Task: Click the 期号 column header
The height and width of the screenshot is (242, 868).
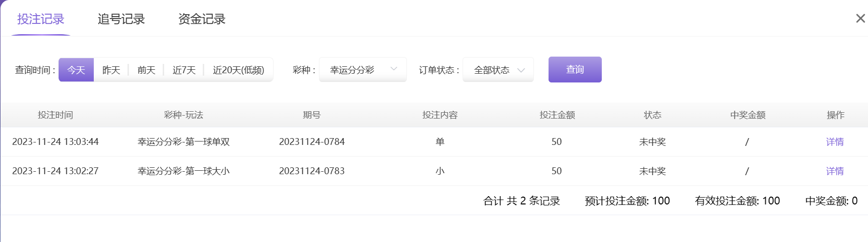Action: (x=312, y=115)
